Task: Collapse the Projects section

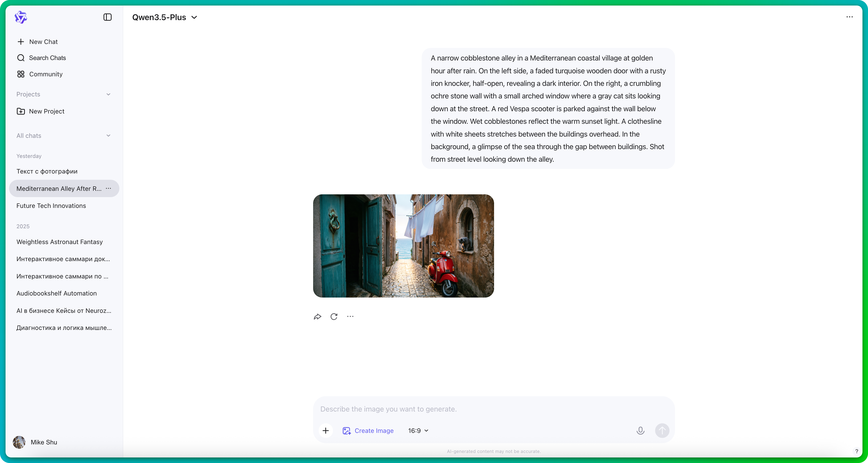Action: pyautogui.click(x=108, y=94)
